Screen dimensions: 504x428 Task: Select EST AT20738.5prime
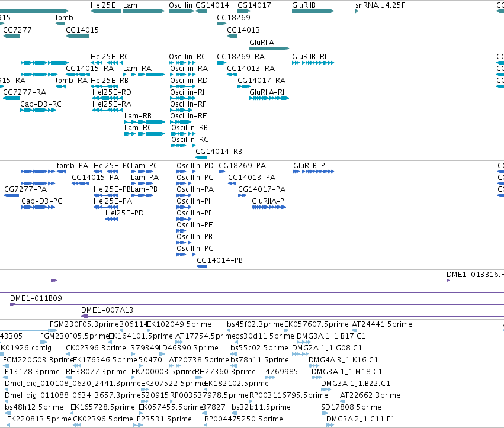tap(175, 366)
